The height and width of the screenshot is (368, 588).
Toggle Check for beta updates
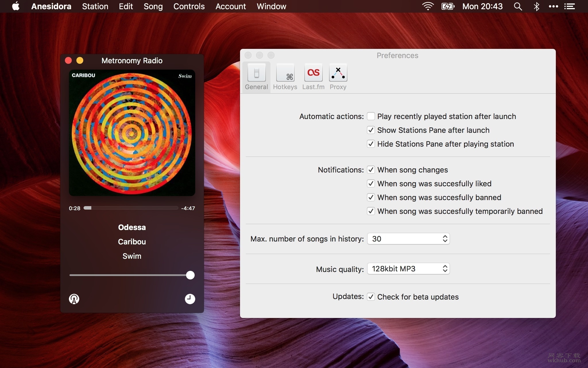pyautogui.click(x=371, y=297)
